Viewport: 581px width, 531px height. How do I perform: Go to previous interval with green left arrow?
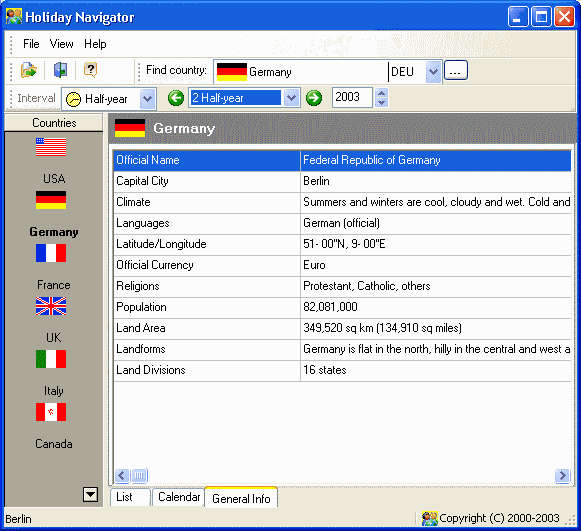[x=176, y=98]
